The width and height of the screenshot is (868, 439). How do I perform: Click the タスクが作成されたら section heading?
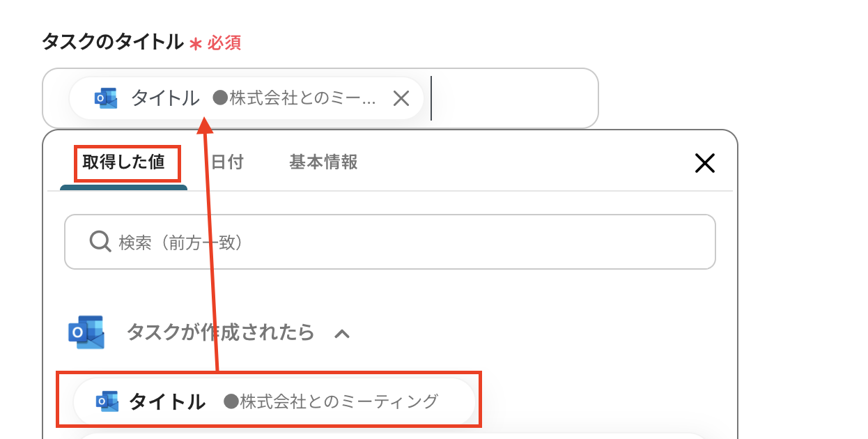coord(220,332)
